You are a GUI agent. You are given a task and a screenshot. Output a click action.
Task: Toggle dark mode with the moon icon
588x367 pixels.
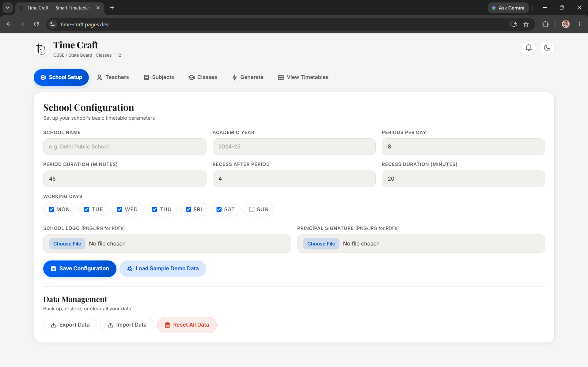tap(547, 48)
